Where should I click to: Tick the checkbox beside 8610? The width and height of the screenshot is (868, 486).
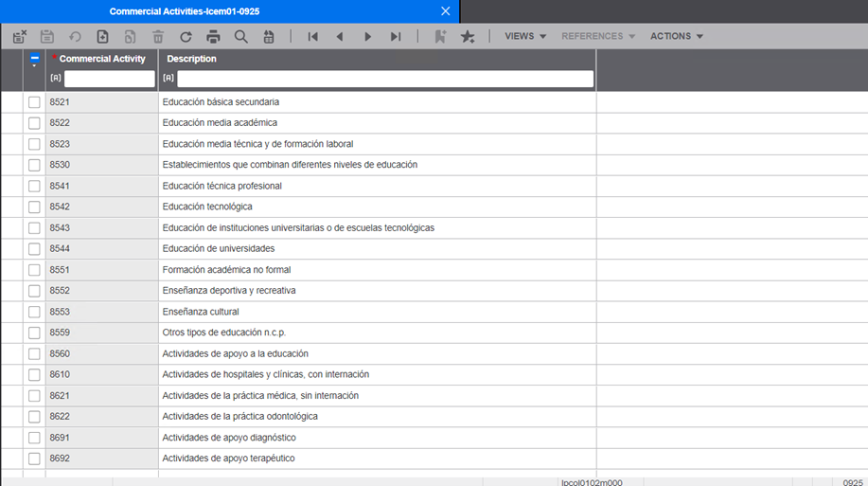click(x=34, y=375)
